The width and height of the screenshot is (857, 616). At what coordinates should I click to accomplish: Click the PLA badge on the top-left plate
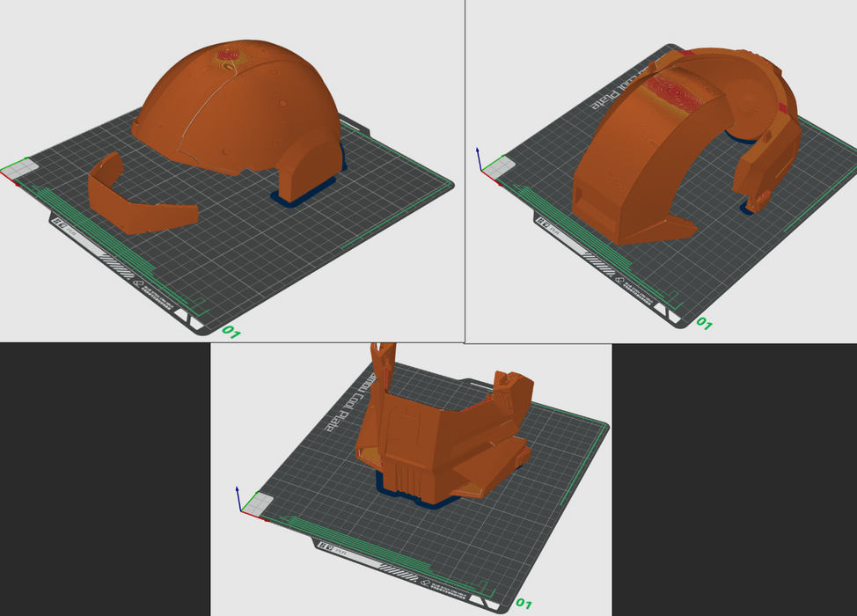click(66, 224)
